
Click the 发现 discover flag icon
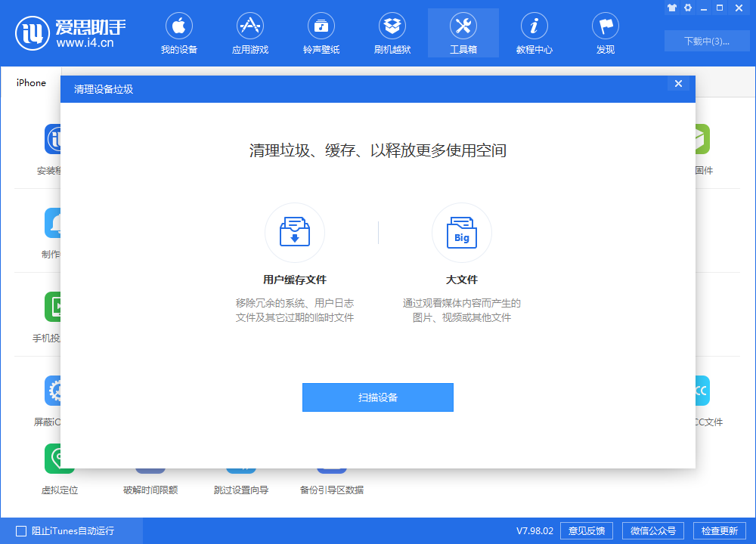tap(606, 24)
